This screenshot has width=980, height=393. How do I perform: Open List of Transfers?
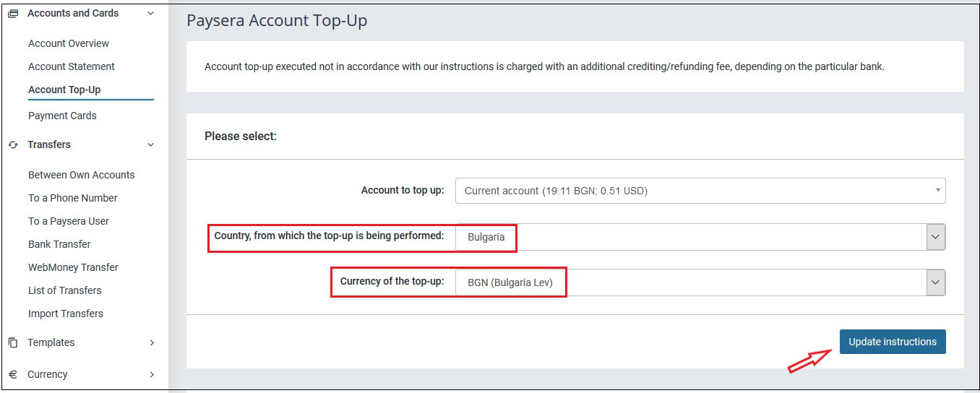[65, 290]
